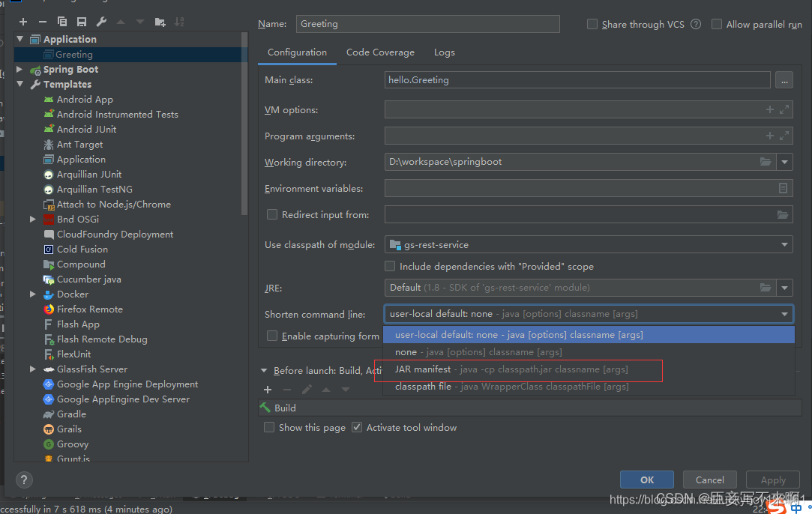Click the OK button to apply changes

pyautogui.click(x=646, y=480)
